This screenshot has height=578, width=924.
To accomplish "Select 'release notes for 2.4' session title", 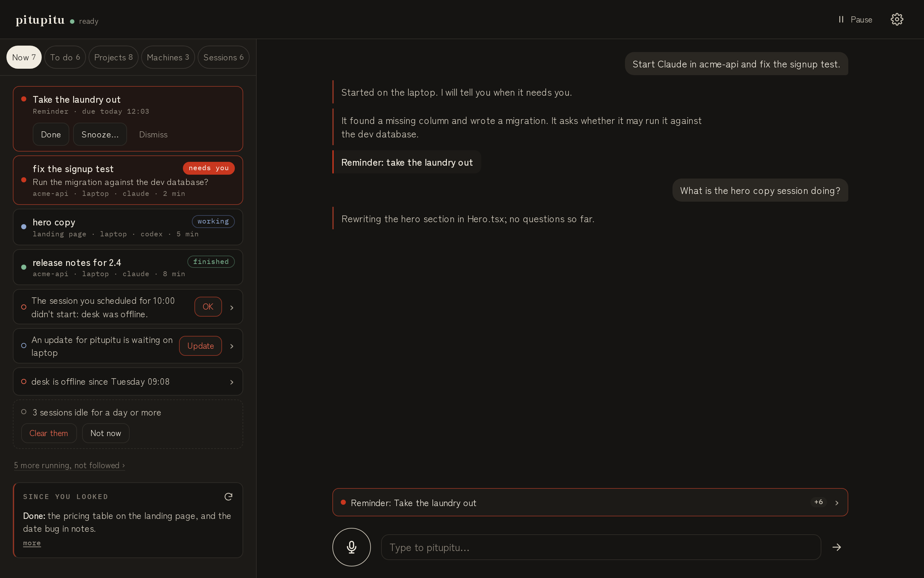I will click(x=77, y=263).
